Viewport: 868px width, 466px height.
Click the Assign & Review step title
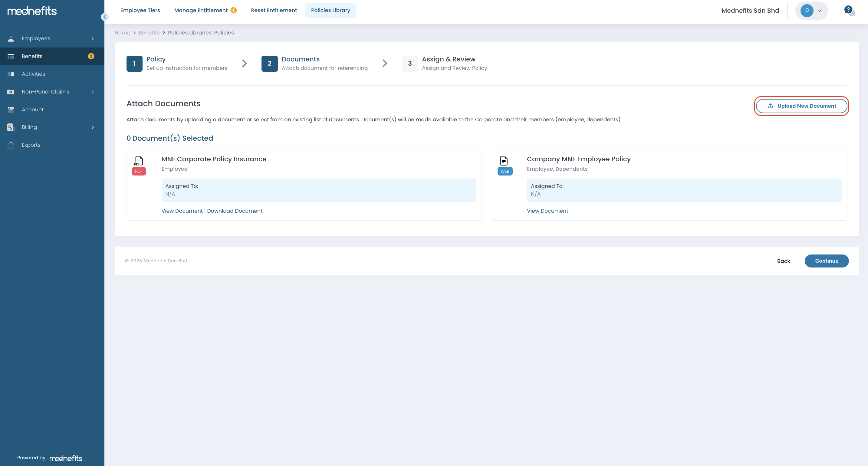click(449, 59)
